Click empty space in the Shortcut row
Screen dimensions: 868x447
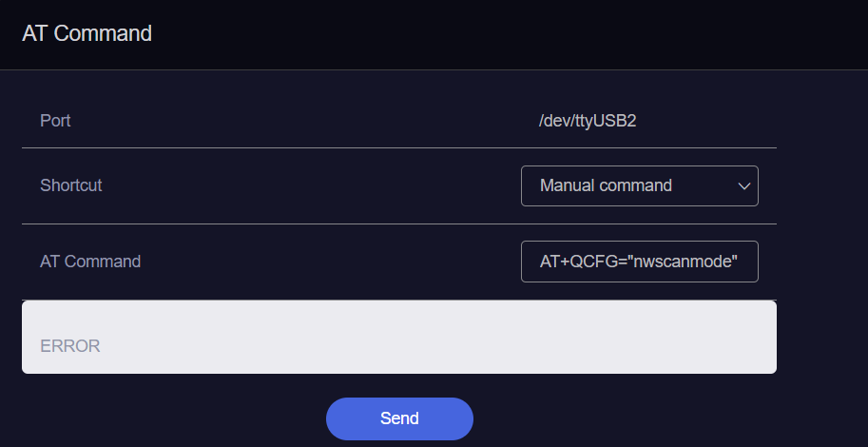[310, 185]
